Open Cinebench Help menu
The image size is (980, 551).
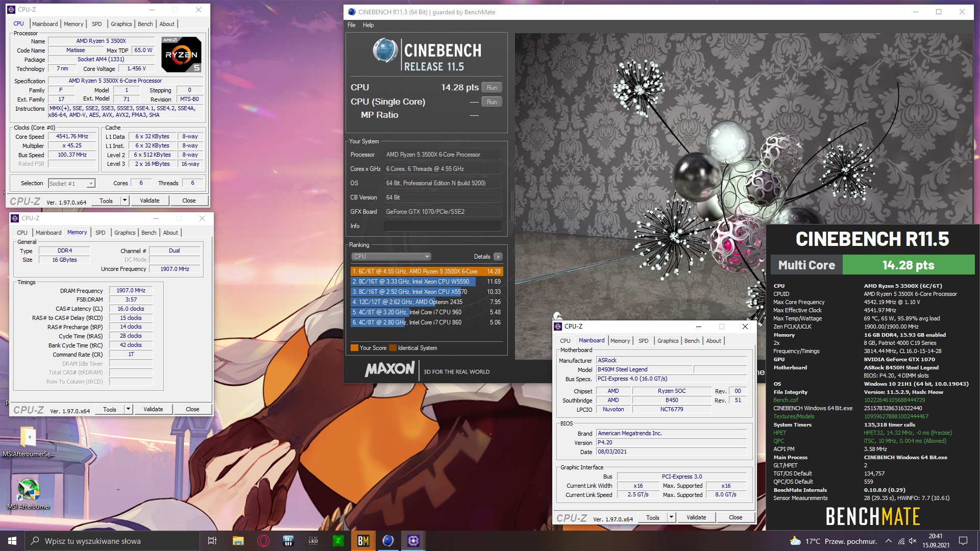tap(368, 25)
